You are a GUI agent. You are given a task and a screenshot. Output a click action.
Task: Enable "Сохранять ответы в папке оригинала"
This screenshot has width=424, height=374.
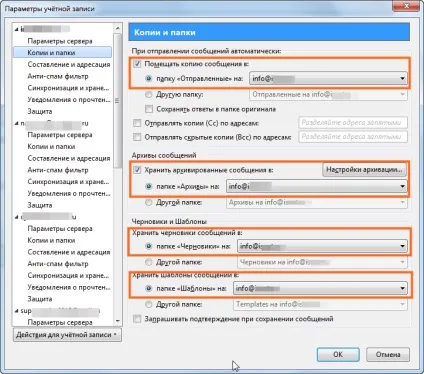click(149, 109)
